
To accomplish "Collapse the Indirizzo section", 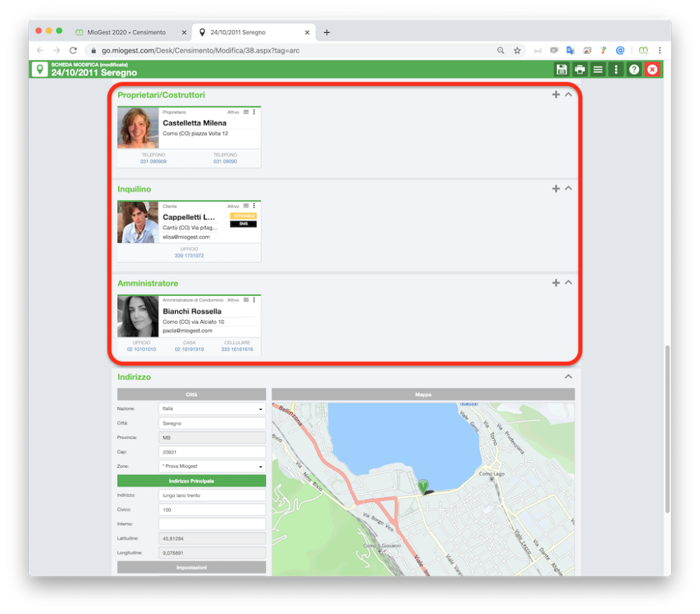I will (568, 377).
